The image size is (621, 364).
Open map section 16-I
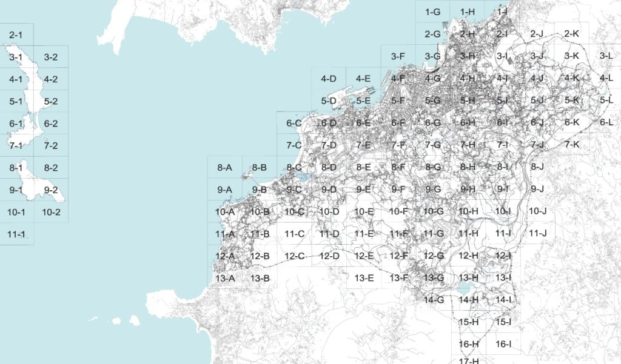tap(503, 344)
